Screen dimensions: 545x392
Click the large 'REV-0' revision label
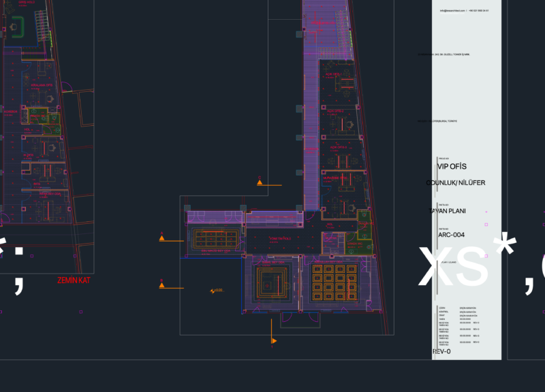click(x=441, y=351)
